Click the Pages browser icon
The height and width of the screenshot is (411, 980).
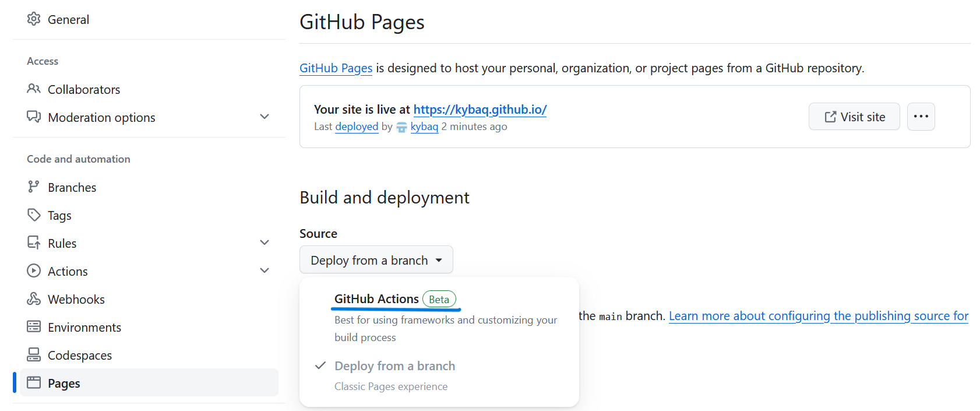(34, 383)
